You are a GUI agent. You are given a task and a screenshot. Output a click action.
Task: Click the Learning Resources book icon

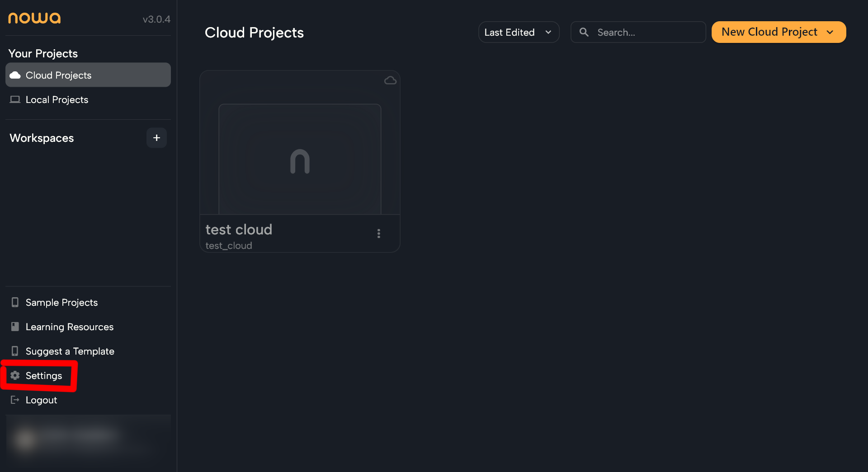click(15, 327)
